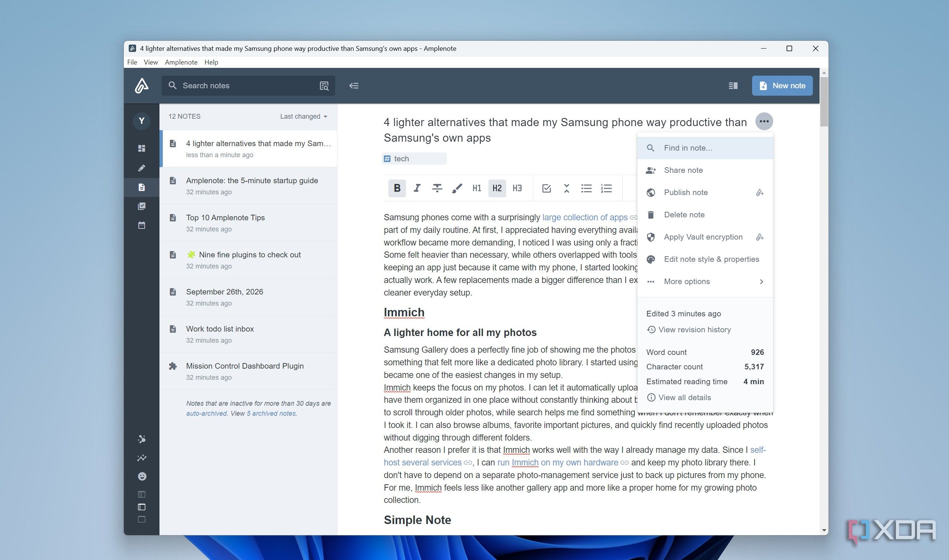Image resolution: width=949 pixels, height=560 pixels.
Task: Switch to the single-pane layout icon
Action: pyautogui.click(x=142, y=519)
